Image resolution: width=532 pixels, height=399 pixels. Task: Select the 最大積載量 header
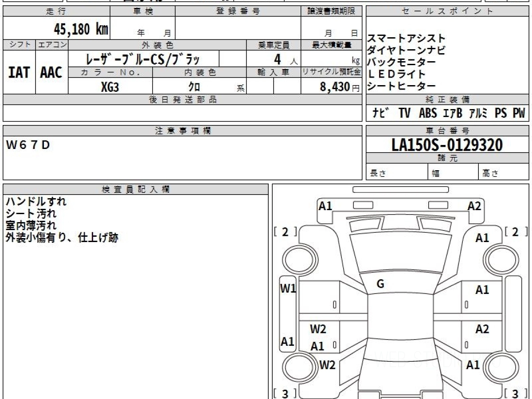(331, 45)
